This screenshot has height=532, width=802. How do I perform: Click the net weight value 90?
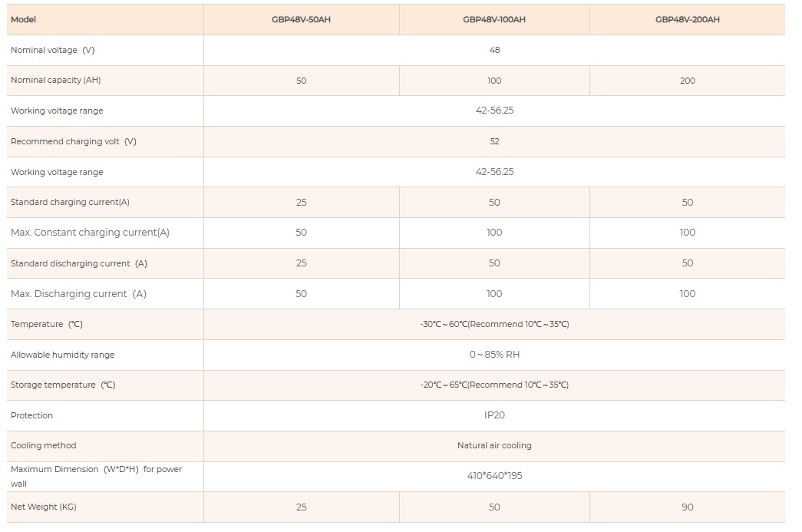click(688, 507)
